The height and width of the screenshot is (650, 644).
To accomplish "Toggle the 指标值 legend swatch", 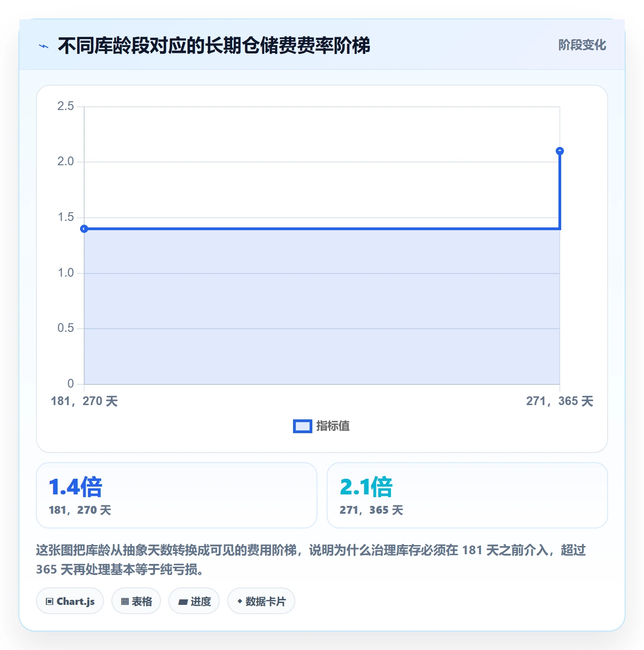I will (302, 426).
